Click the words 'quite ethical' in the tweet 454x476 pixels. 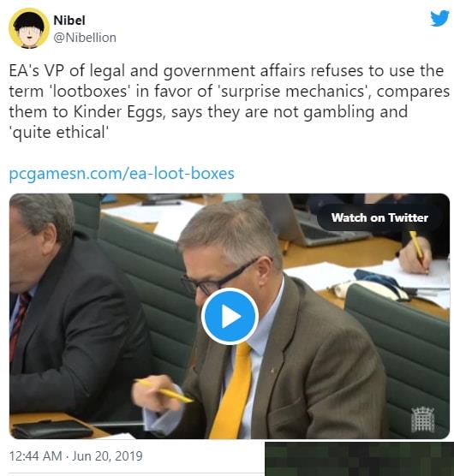(x=58, y=133)
